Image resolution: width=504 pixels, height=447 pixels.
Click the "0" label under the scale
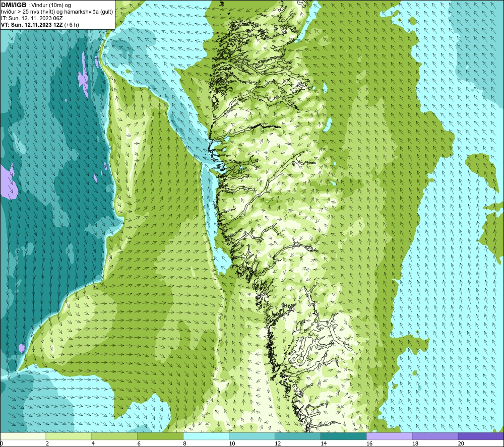tap(2, 444)
